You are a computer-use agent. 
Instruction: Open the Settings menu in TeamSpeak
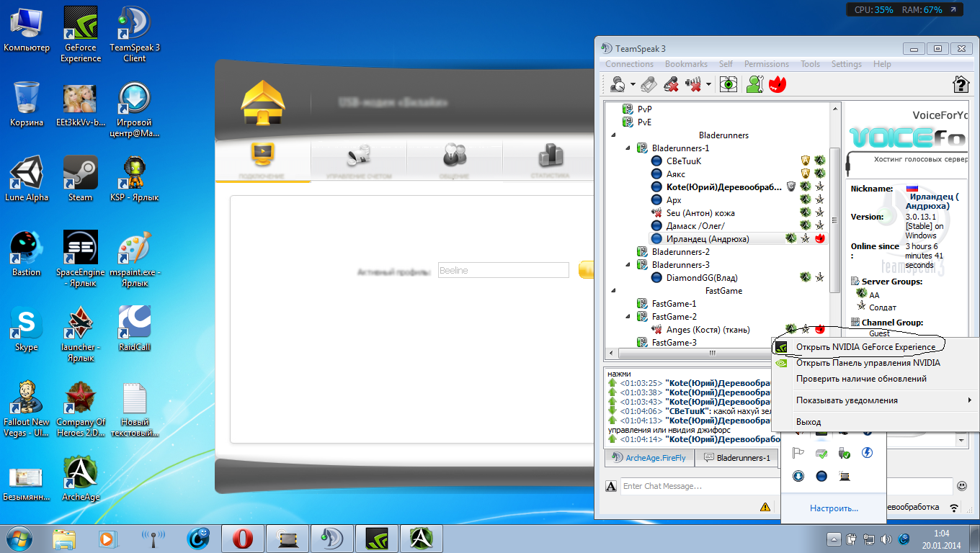pyautogui.click(x=847, y=64)
